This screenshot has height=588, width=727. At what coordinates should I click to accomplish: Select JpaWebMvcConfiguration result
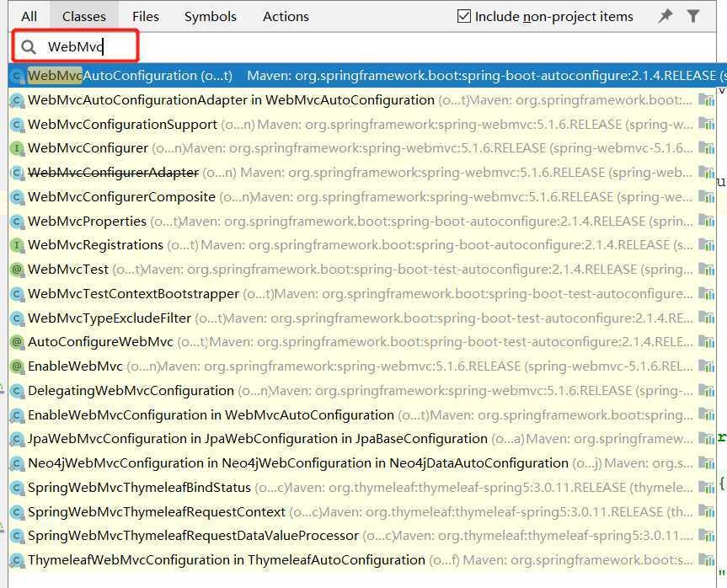pyautogui.click(x=362, y=439)
